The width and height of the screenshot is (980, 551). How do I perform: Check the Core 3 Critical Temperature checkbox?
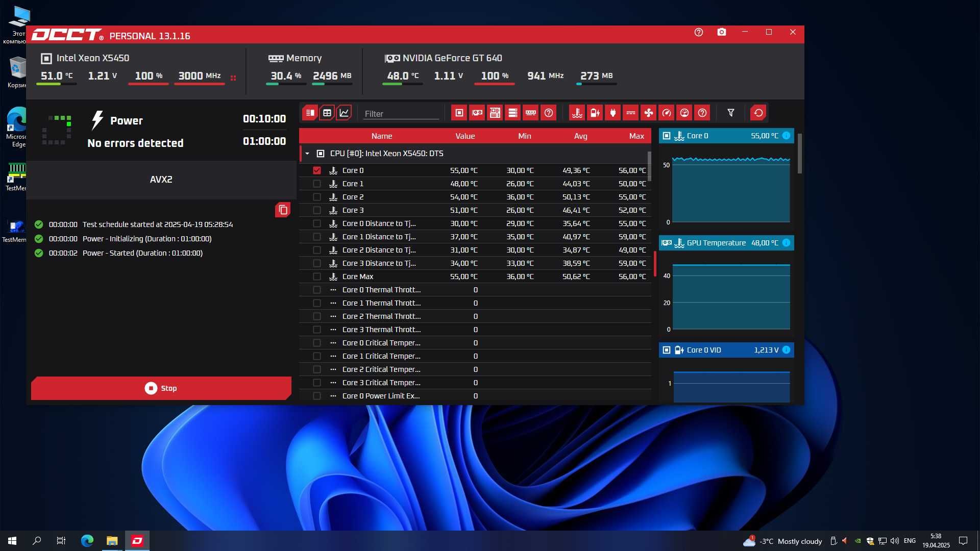click(x=317, y=383)
